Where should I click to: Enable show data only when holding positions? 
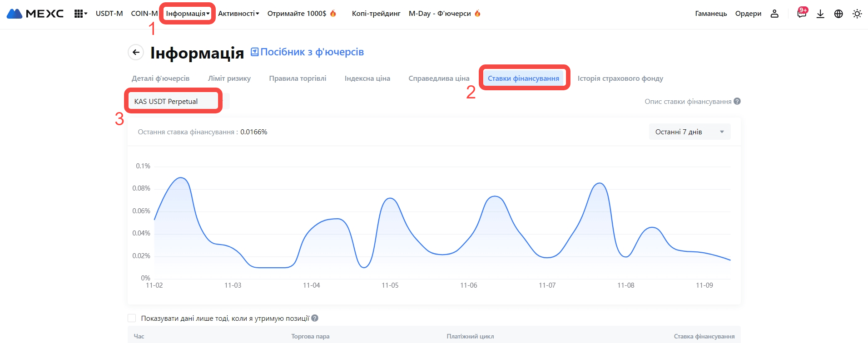click(132, 318)
